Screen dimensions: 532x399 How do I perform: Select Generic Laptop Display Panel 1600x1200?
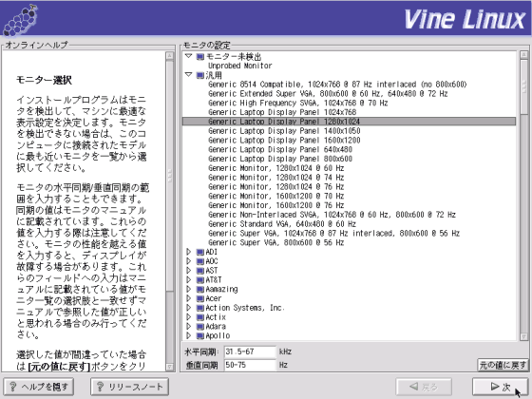284,141
